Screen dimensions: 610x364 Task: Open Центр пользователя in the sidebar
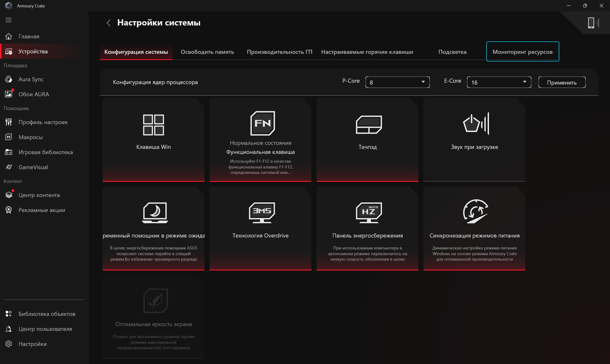(44, 329)
